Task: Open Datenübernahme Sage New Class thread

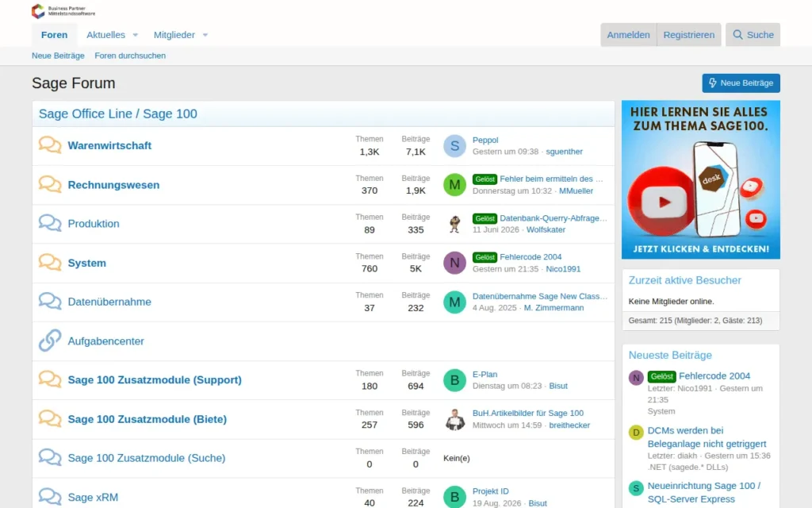Action: tap(539, 297)
